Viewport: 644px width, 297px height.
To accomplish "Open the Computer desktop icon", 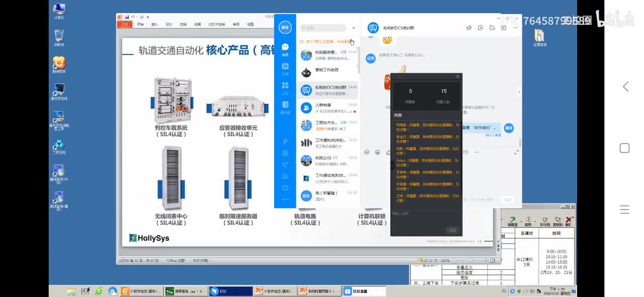I will pyautogui.click(x=59, y=11).
